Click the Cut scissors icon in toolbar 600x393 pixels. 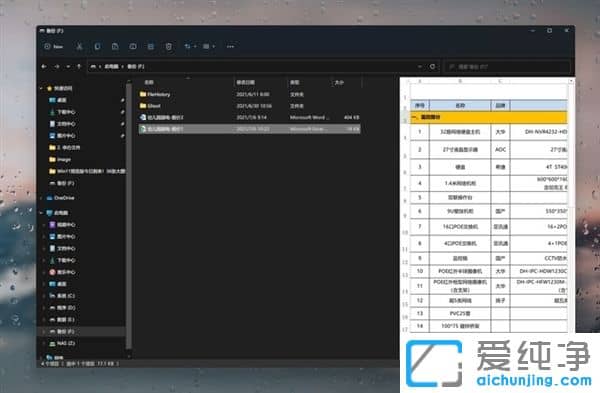tap(79, 46)
